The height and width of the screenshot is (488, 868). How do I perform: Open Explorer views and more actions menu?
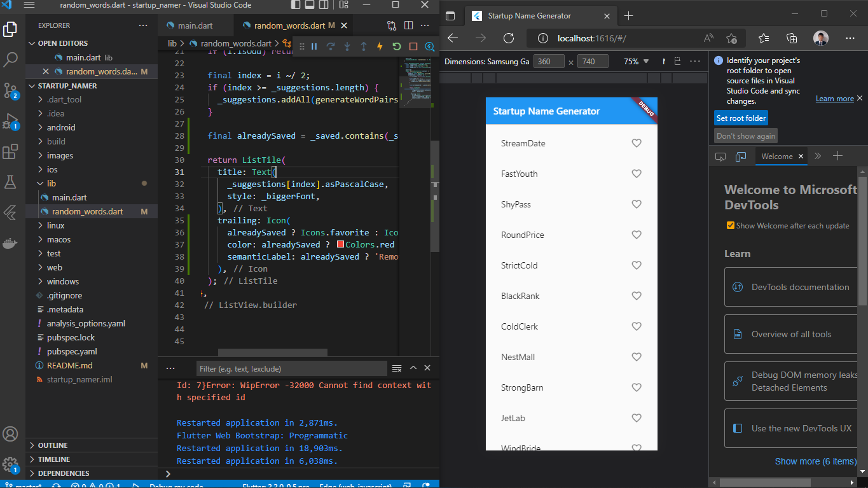(143, 25)
